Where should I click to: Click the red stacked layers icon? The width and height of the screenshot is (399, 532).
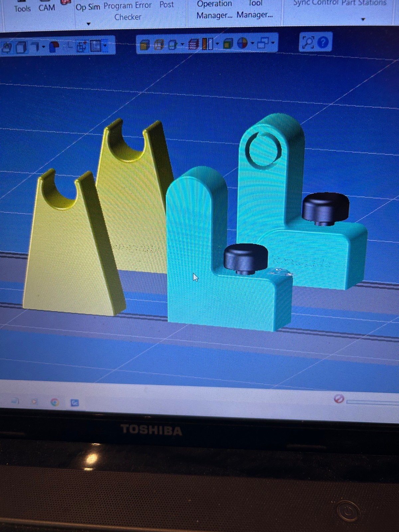click(x=194, y=44)
